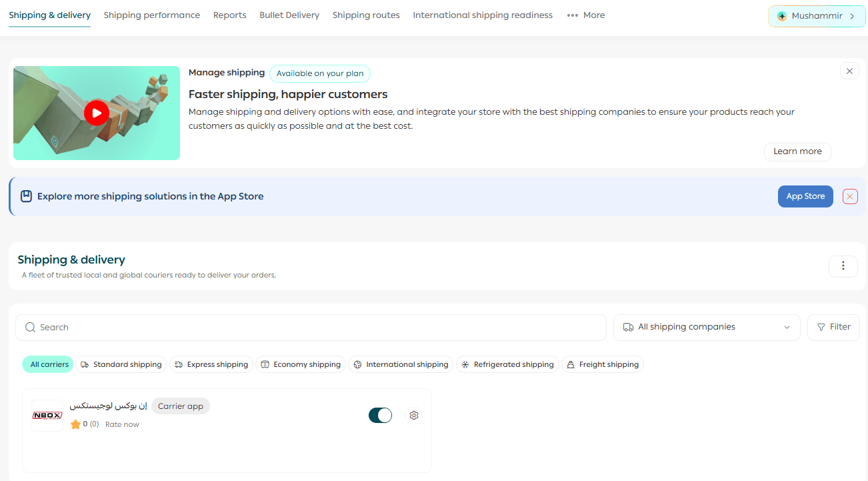Open the Bullet Delivery tab
Screen dimensions: 868x481
(x=289, y=15)
